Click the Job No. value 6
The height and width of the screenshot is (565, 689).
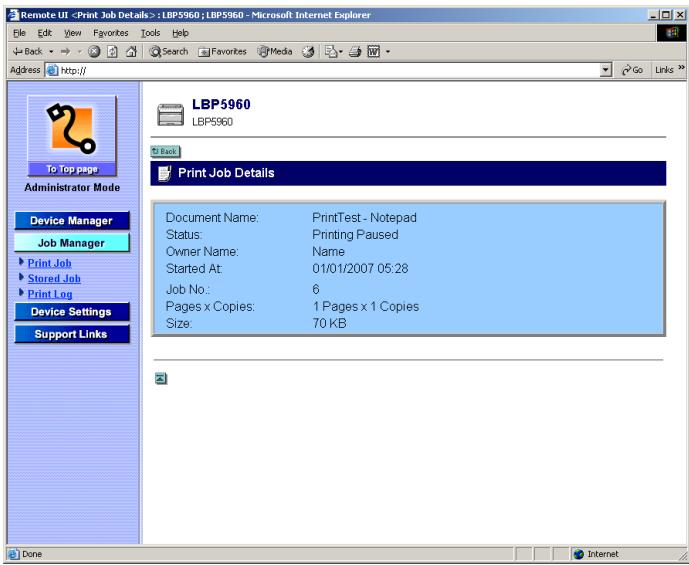[x=315, y=290]
